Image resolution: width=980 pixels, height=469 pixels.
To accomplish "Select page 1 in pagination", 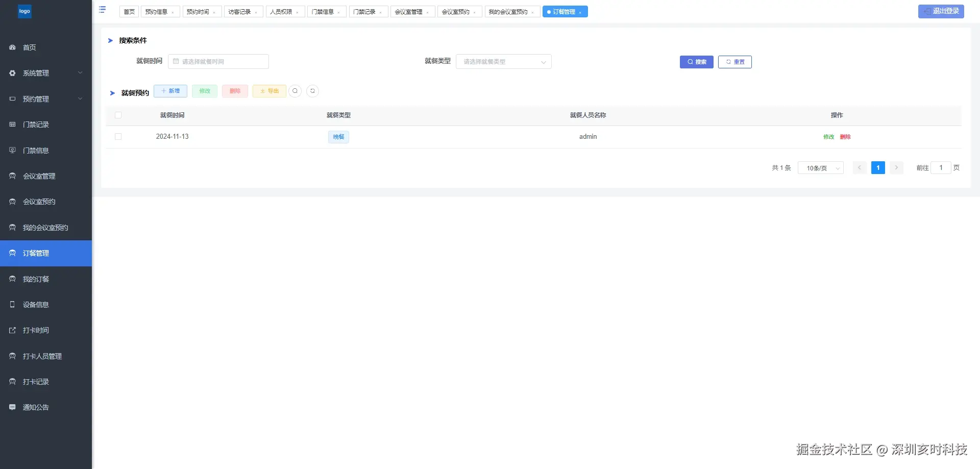I will tap(878, 167).
